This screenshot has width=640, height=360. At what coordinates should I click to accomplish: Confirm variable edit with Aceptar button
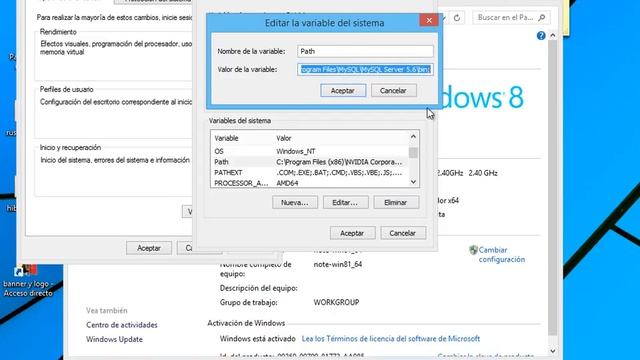[343, 91]
